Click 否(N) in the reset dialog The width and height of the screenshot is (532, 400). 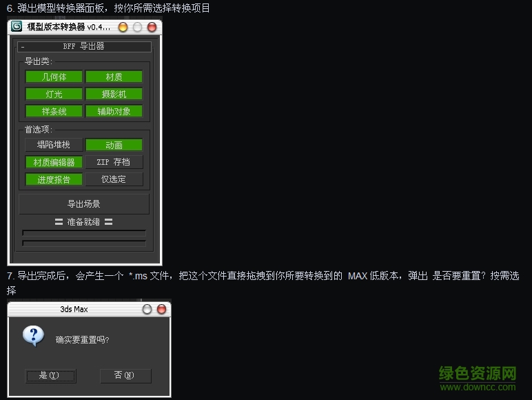click(125, 376)
